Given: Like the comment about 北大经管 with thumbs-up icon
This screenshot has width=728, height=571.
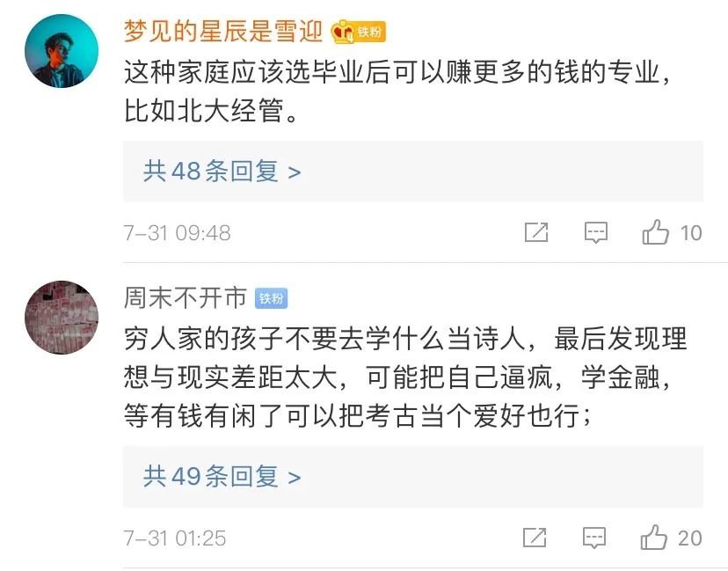Looking at the screenshot, I should click(656, 232).
